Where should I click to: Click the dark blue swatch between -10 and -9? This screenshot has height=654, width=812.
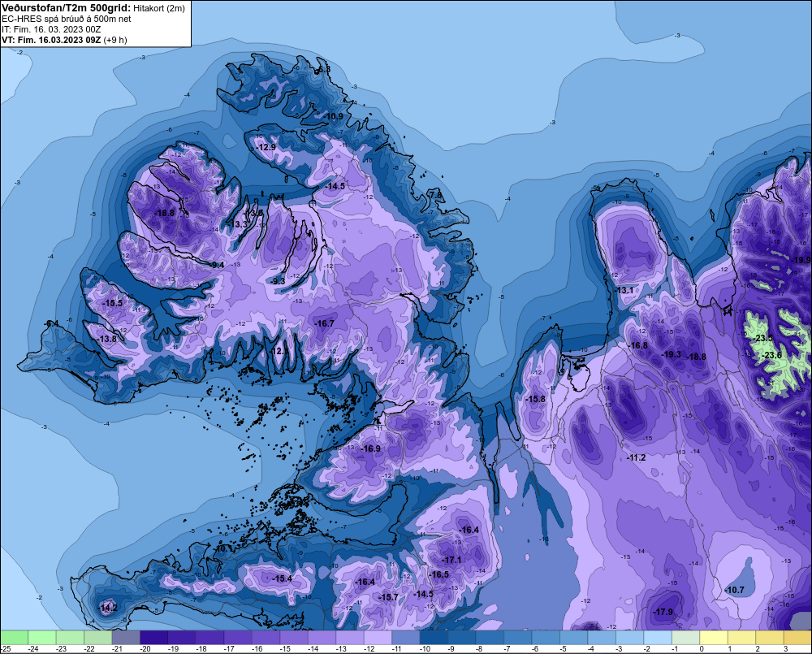click(x=434, y=637)
